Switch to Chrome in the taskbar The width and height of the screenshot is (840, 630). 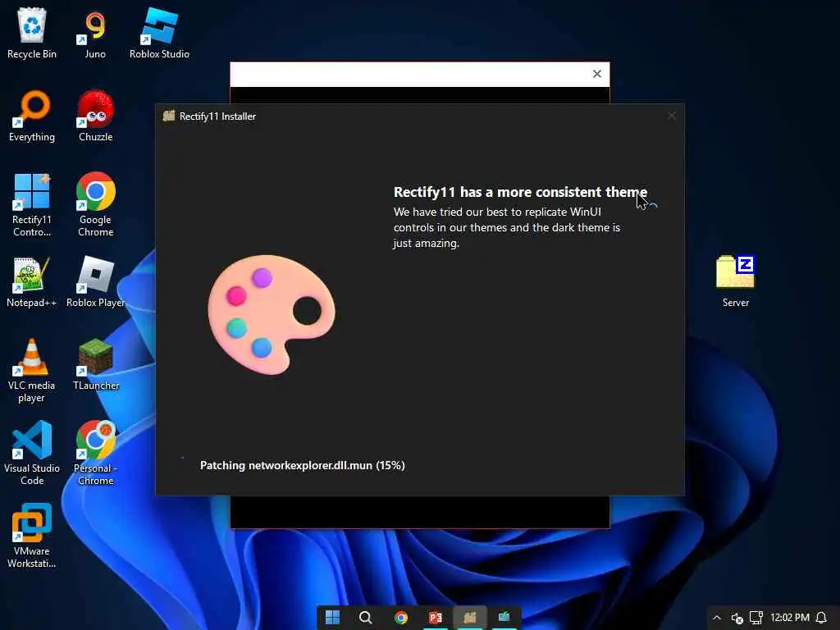click(400, 618)
